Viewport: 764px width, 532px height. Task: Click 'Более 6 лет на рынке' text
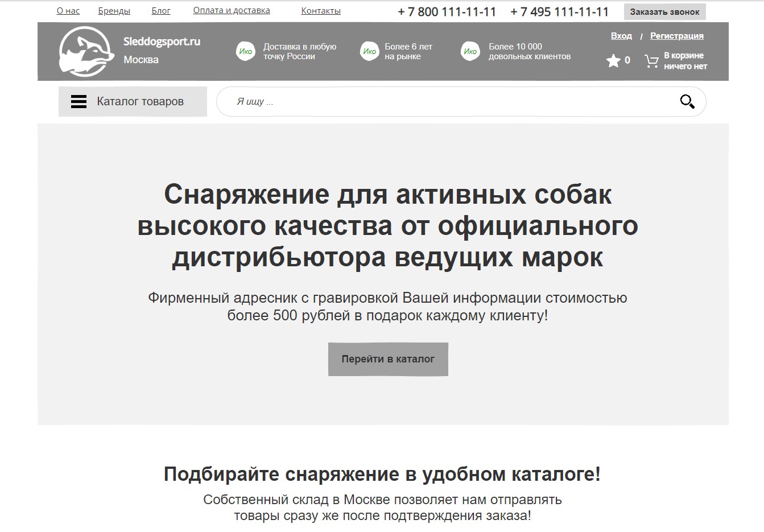pyautogui.click(x=408, y=51)
